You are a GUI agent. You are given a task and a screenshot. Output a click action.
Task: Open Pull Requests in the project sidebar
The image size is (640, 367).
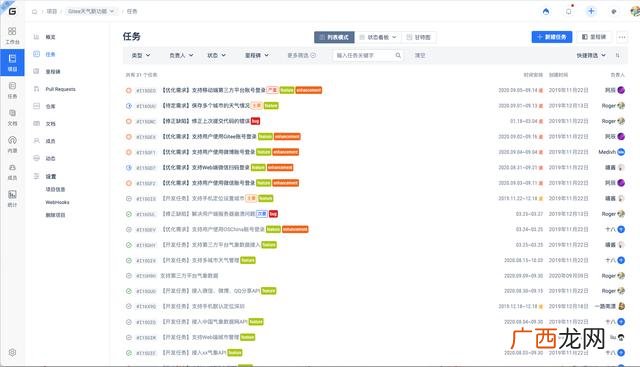[60, 89]
